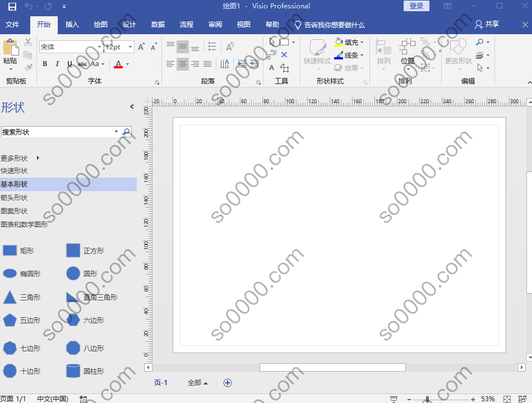
Task: Open the font color dropdown arrow
Action: [128, 64]
